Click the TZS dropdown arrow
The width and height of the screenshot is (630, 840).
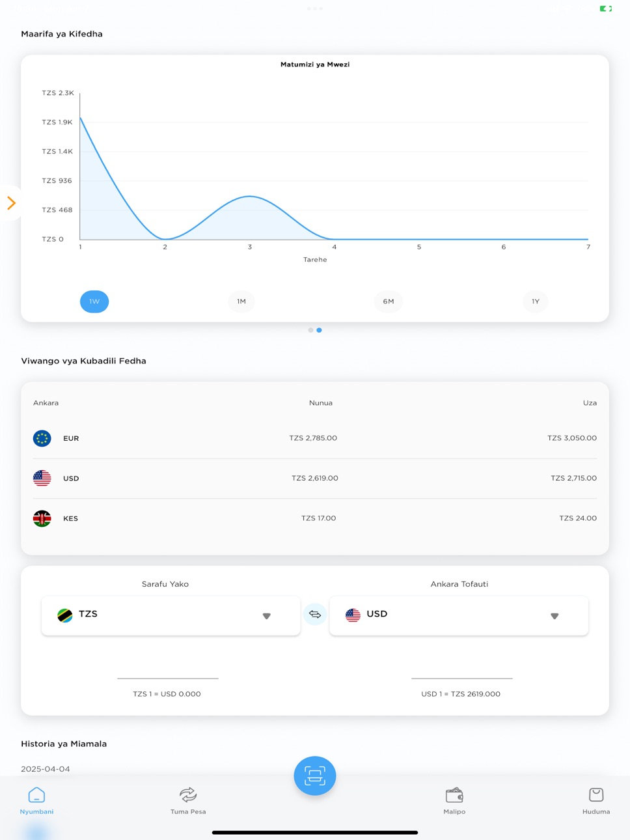(267, 616)
